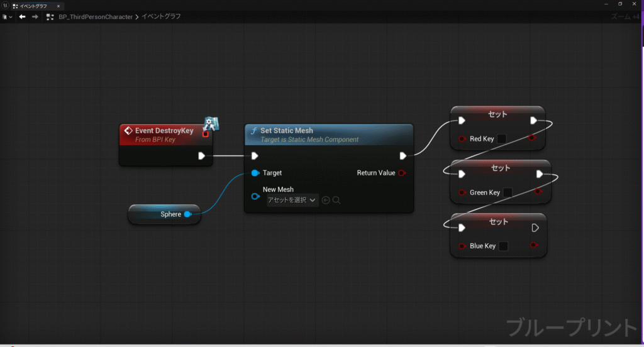The image size is (644, 347).
Task: Click Blue Key set node exec input pin
Action: tap(462, 228)
